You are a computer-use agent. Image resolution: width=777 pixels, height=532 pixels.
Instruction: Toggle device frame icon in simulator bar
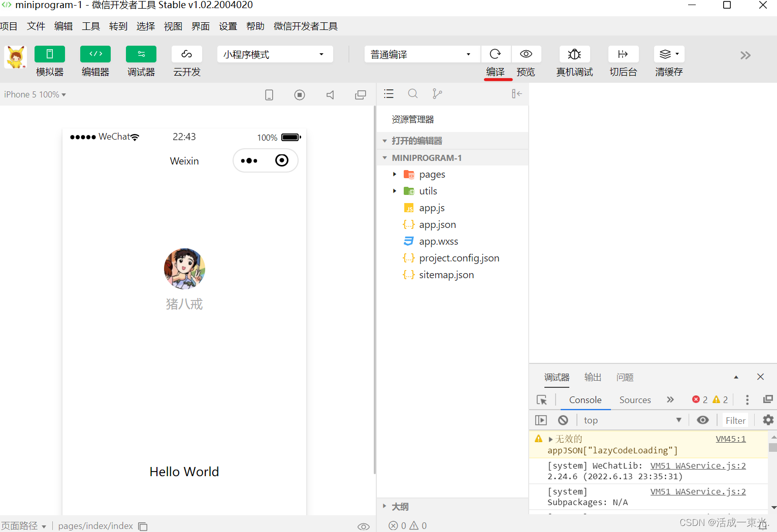pos(269,95)
